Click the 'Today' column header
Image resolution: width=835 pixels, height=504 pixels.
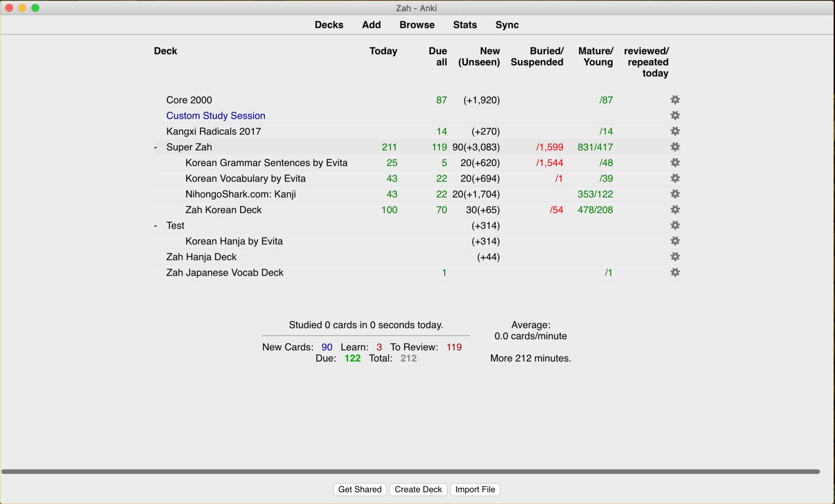(383, 51)
